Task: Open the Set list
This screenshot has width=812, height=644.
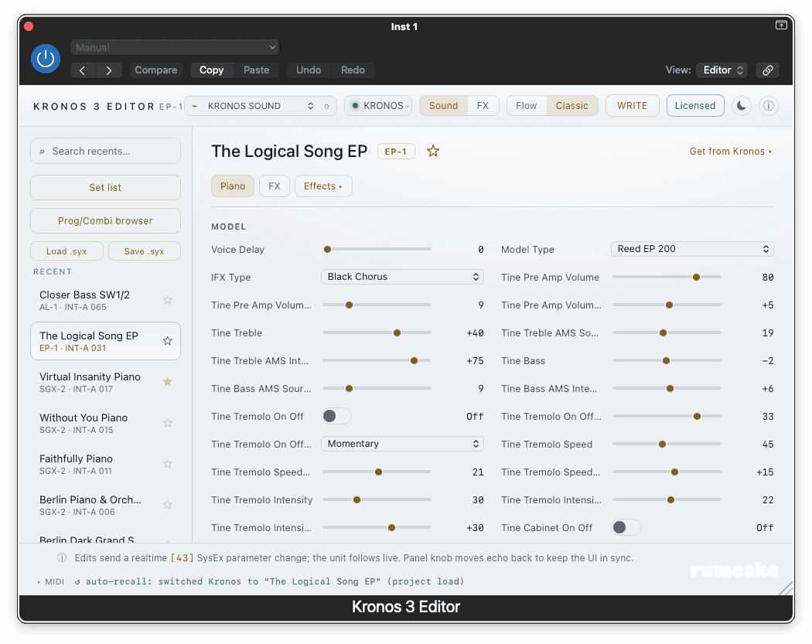Action: tap(105, 187)
